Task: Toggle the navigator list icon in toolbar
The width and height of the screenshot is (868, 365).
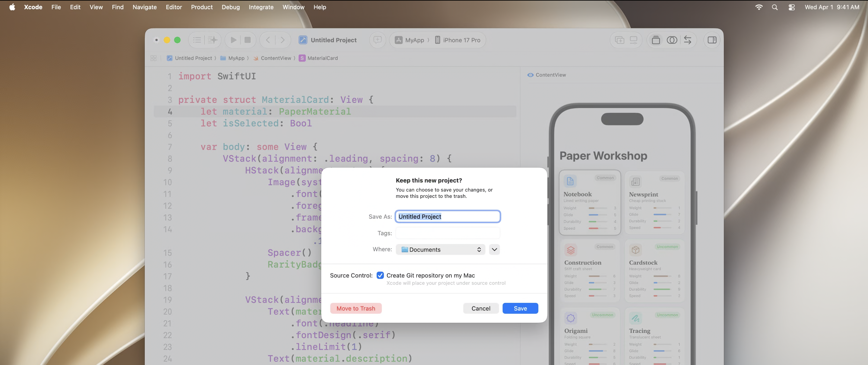Action: click(197, 40)
